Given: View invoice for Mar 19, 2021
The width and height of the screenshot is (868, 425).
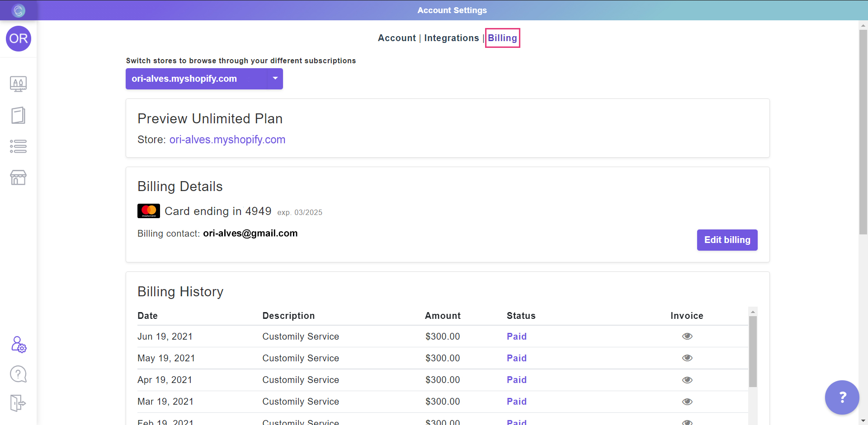Looking at the screenshot, I should click(687, 402).
